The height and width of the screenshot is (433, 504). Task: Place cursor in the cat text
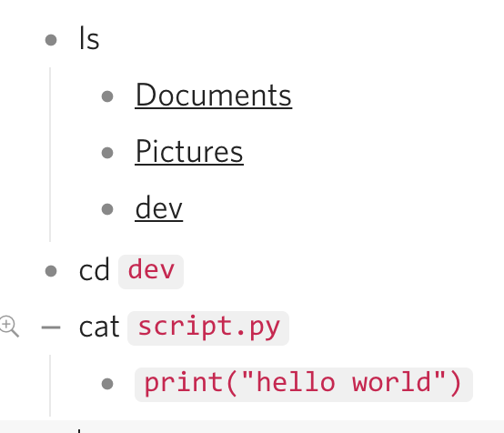click(99, 327)
